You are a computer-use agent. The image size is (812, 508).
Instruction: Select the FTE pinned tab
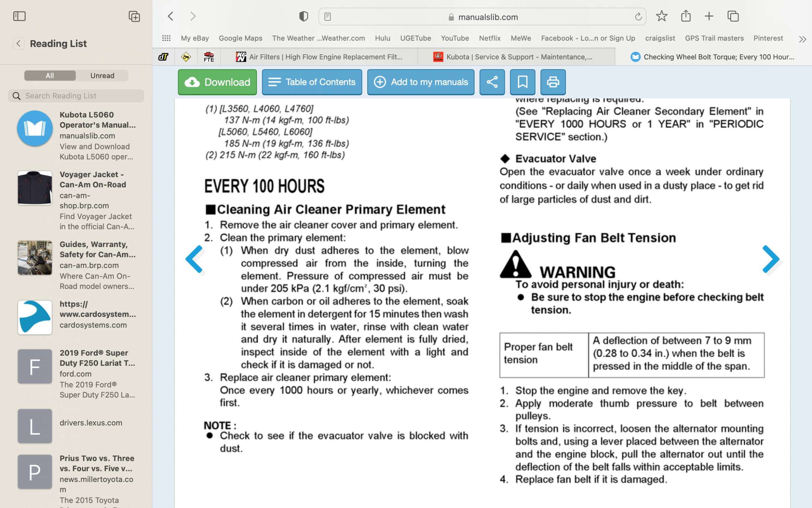pos(209,57)
